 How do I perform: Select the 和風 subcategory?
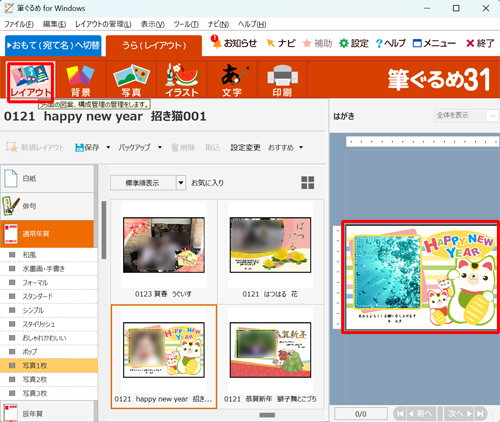point(49,255)
